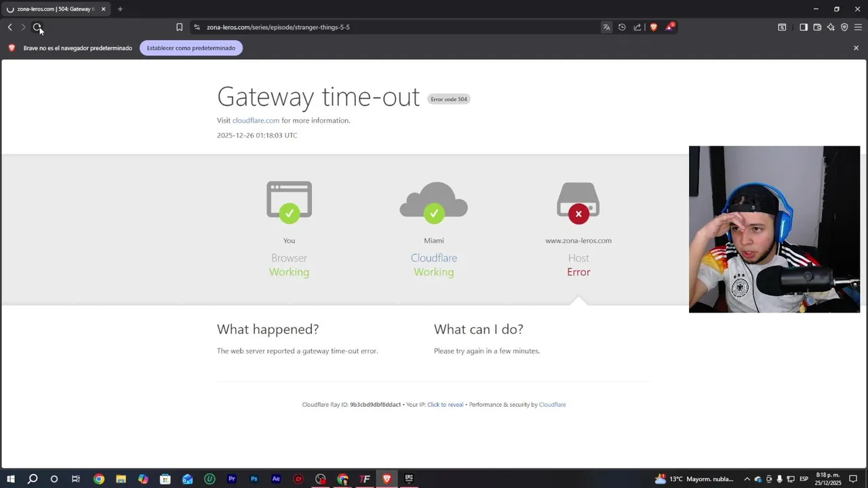Open Outlook mail from taskbar

187,479
